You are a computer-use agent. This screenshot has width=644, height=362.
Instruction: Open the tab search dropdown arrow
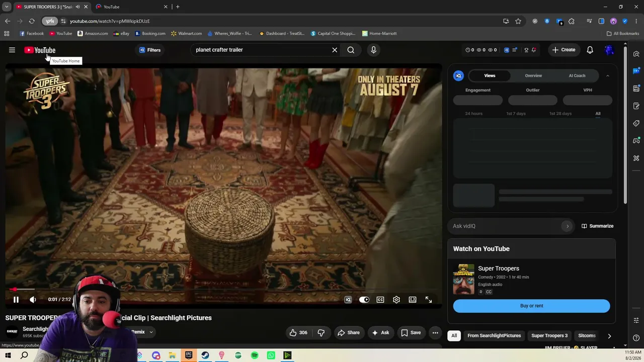point(7,7)
